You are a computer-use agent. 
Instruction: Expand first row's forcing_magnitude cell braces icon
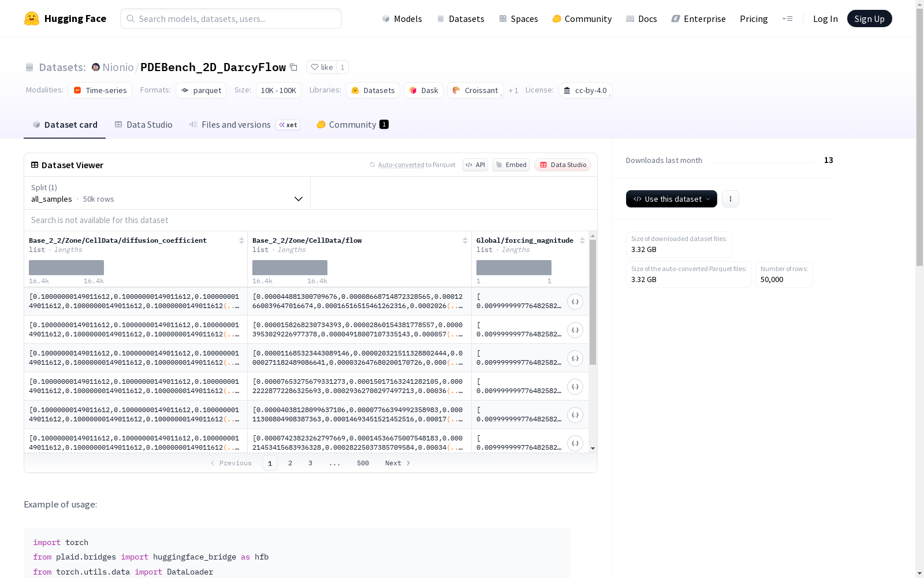coord(575,302)
